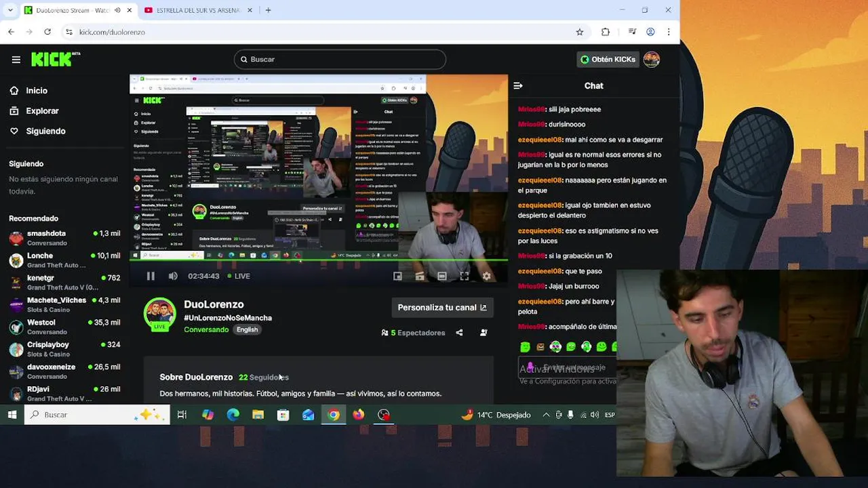The image size is (868, 488).
Task: Click the chat message input field
Action: click(568, 367)
